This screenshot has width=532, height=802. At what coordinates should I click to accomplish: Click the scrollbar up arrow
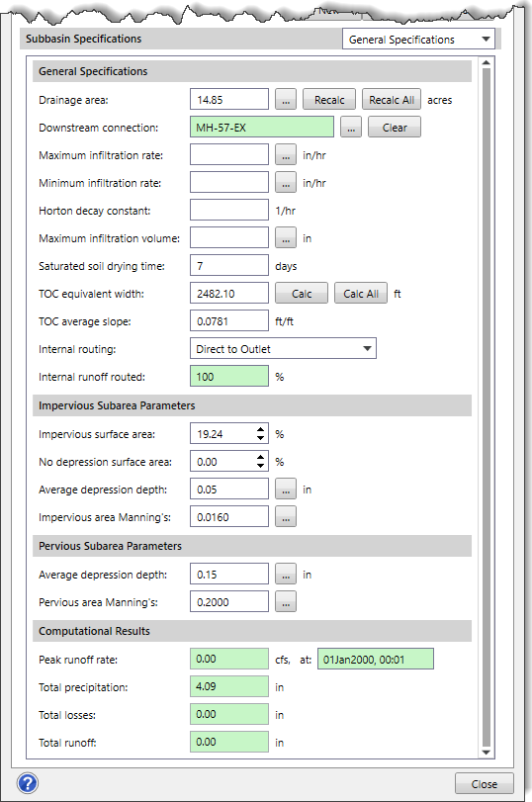(x=486, y=62)
